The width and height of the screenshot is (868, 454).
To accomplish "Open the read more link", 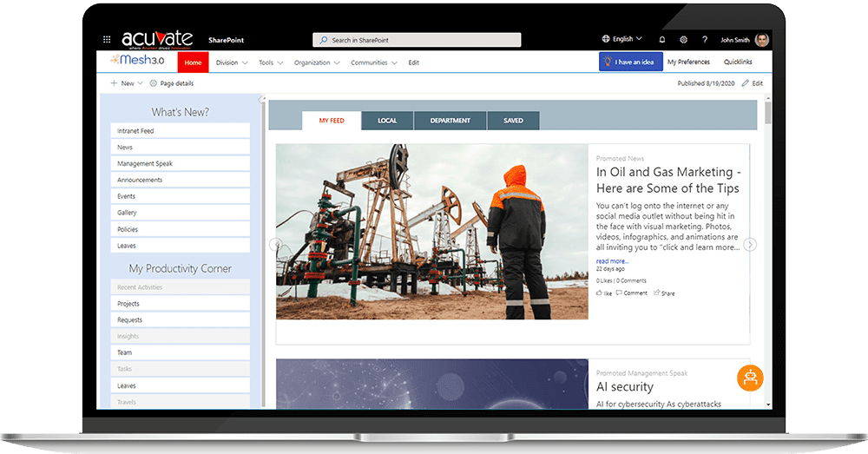I will (612, 261).
